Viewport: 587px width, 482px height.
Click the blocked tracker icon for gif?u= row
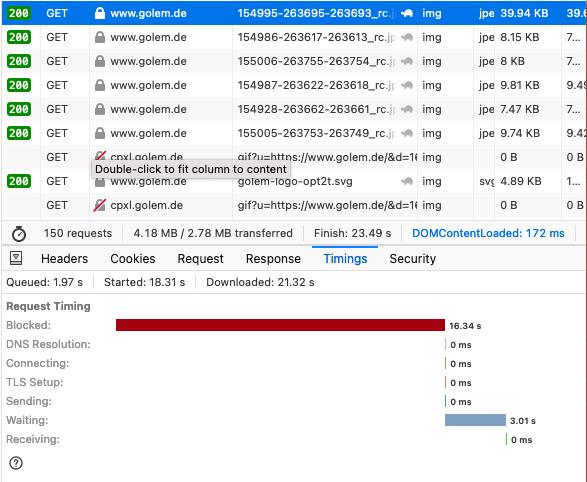(100, 205)
